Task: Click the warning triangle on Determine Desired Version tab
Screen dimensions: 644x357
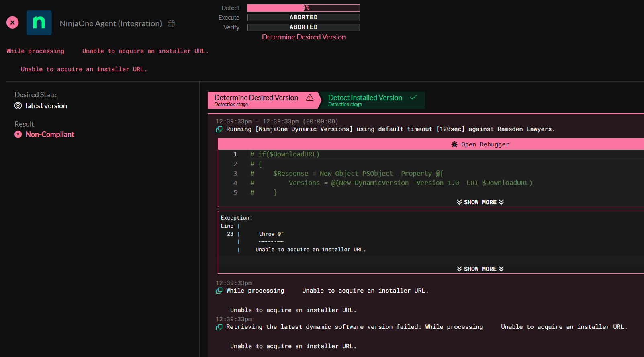Action: click(x=310, y=98)
